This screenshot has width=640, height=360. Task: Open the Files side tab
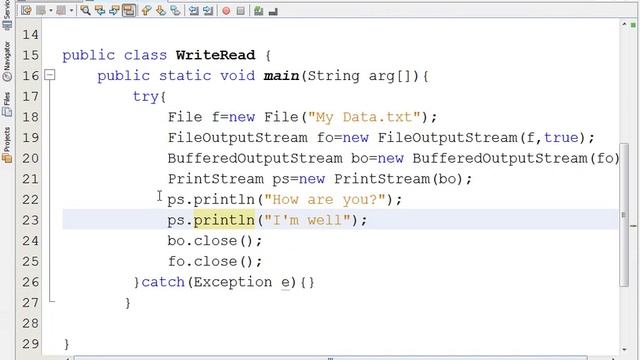(7, 104)
